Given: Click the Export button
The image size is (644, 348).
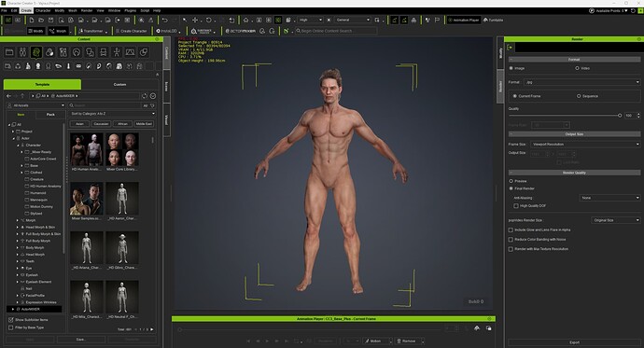Looking at the screenshot, I should click(x=574, y=342).
